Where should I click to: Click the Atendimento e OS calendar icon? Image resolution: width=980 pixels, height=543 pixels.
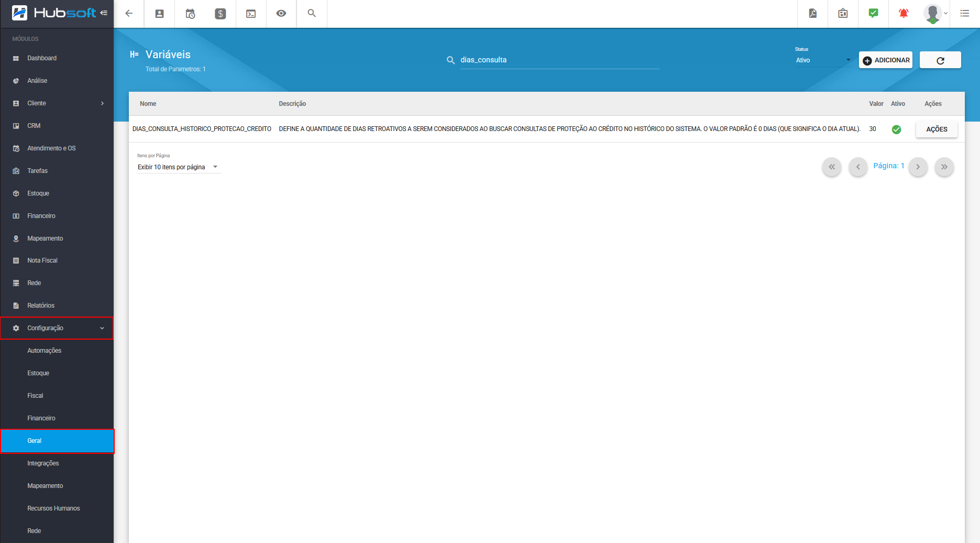16,148
